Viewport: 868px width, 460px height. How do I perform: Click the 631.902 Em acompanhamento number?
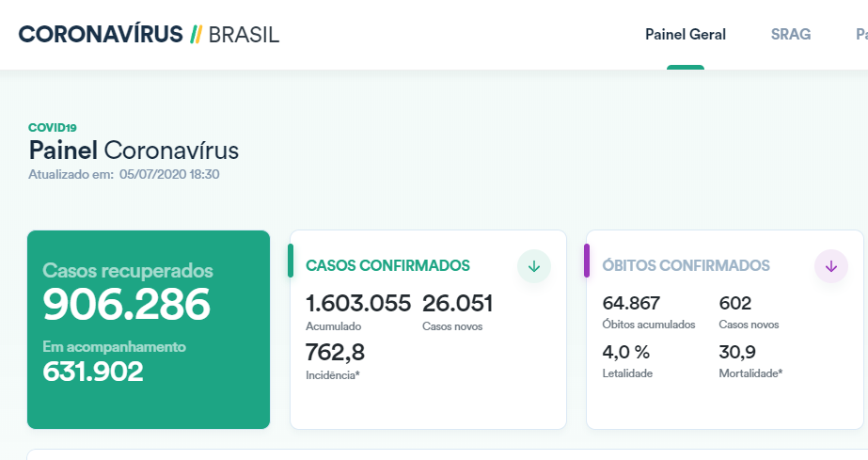[93, 372]
